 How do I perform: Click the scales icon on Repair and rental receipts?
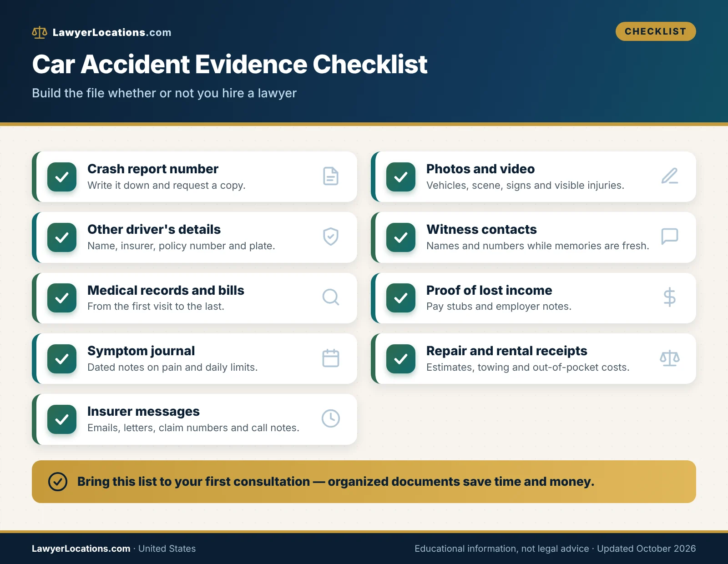pos(670,358)
